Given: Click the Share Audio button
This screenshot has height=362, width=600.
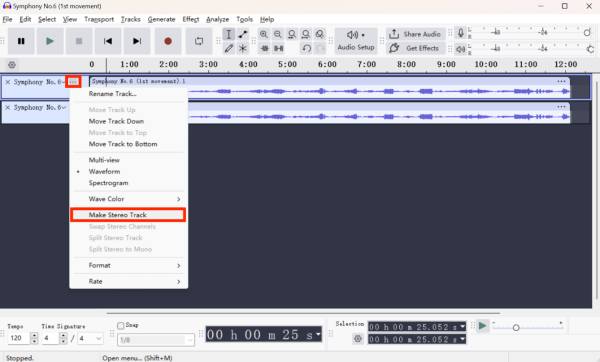Looking at the screenshot, I should (416, 34).
